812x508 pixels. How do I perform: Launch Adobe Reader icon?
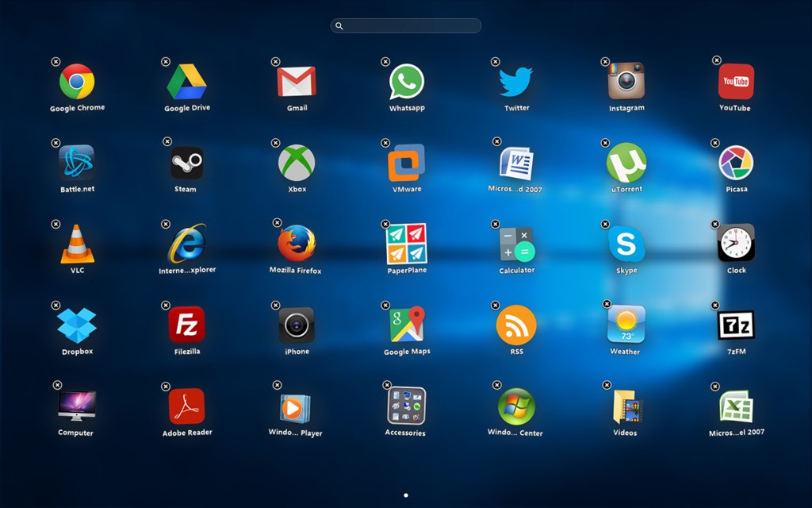pos(186,406)
